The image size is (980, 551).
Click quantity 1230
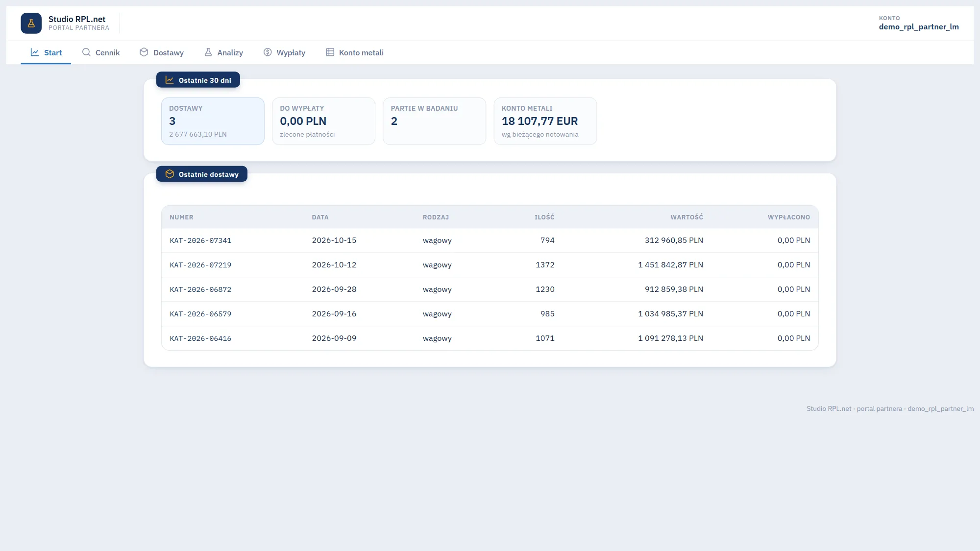click(x=545, y=289)
